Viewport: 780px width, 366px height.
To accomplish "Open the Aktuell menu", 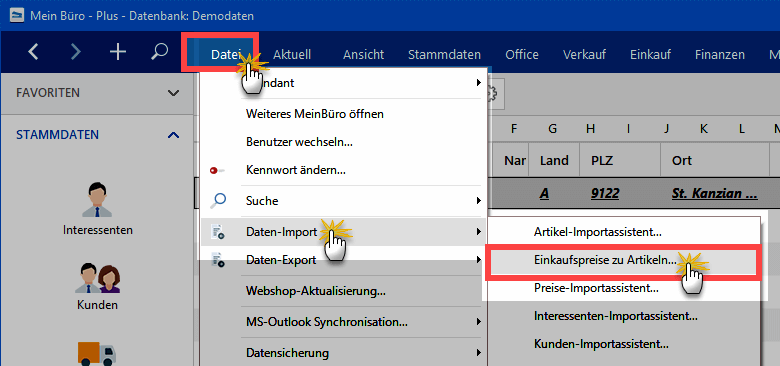I will click(x=292, y=55).
